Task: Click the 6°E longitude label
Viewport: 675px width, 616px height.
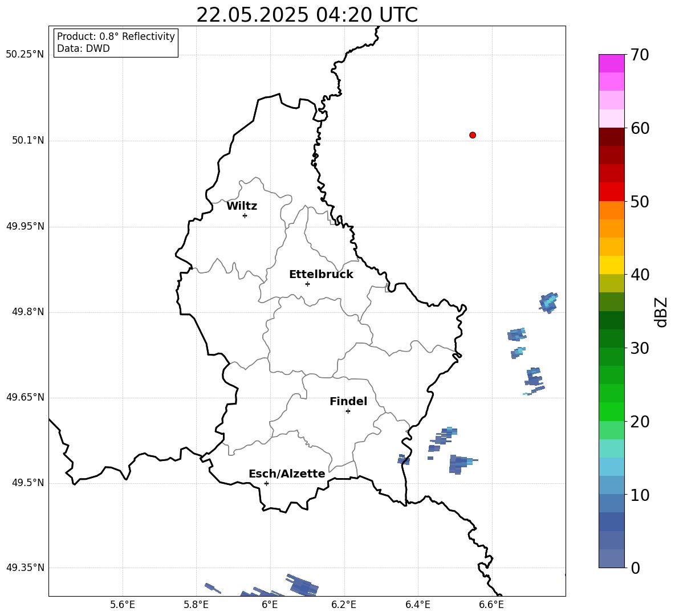Action: [270, 605]
